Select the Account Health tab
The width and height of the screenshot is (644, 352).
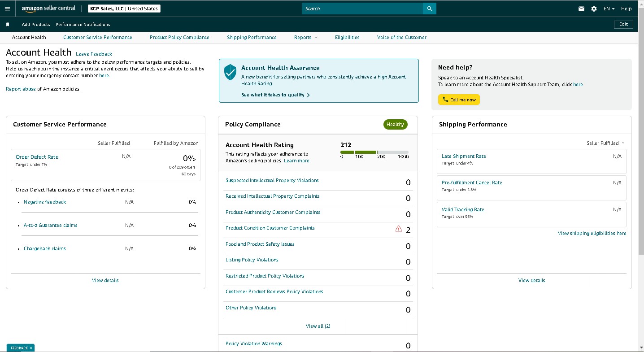coord(29,37)
